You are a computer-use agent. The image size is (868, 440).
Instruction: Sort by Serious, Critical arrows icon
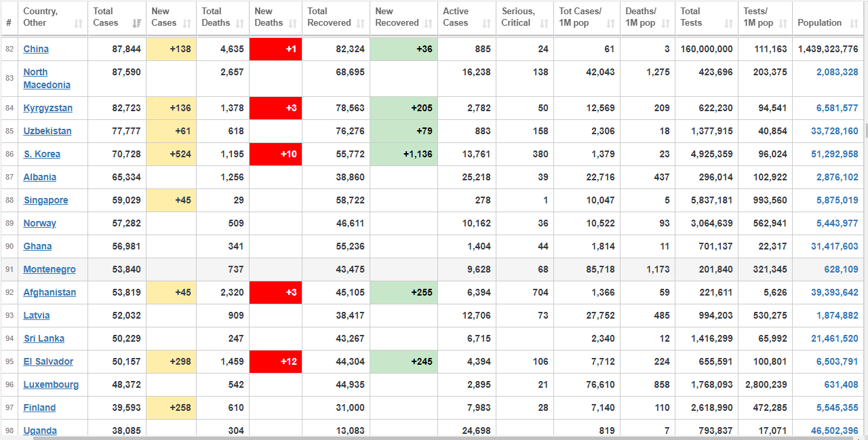(544, 24)
